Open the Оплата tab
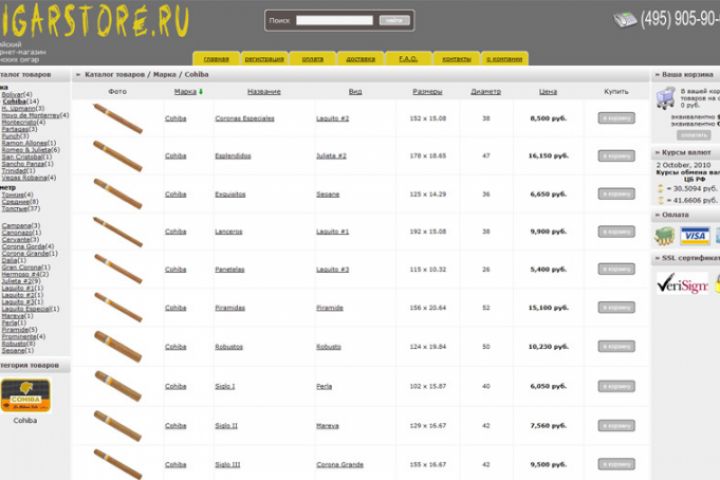Image resolution: width=720 pixels, height=480 pixels. 312,59
